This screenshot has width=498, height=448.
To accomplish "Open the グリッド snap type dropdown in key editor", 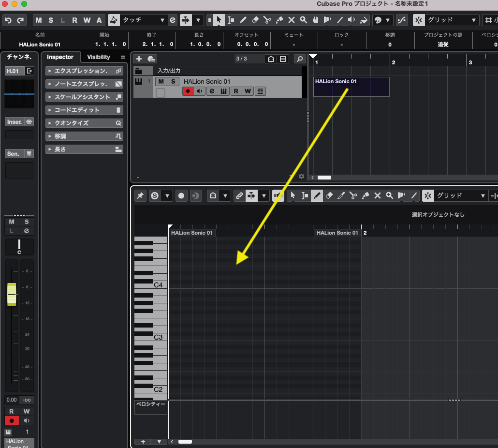I will pyautogui.click(x=460, y=196).
